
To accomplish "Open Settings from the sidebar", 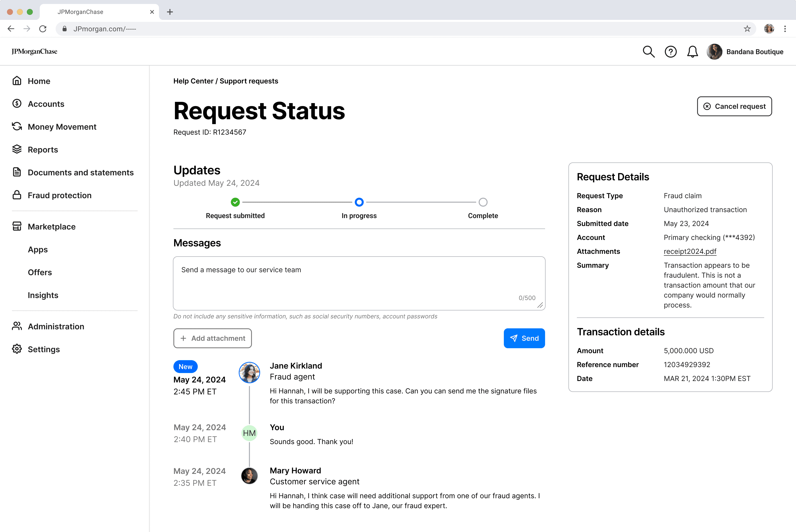I will coord(43,349).
